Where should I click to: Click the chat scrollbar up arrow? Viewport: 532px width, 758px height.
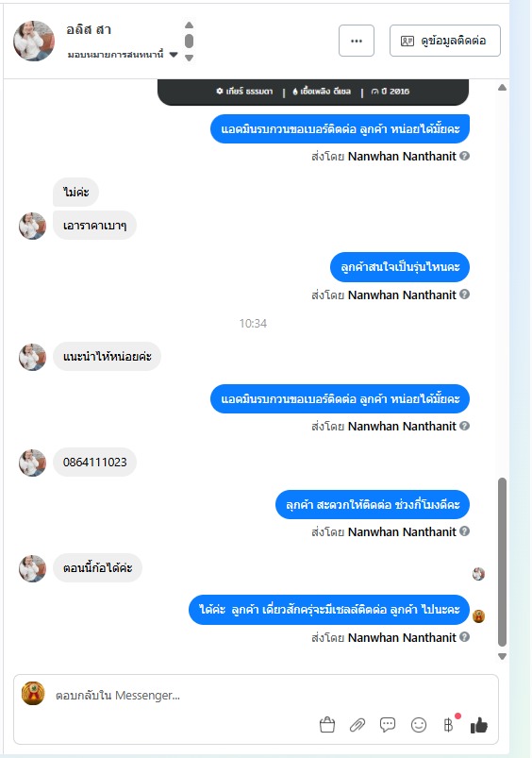point(503,88)
